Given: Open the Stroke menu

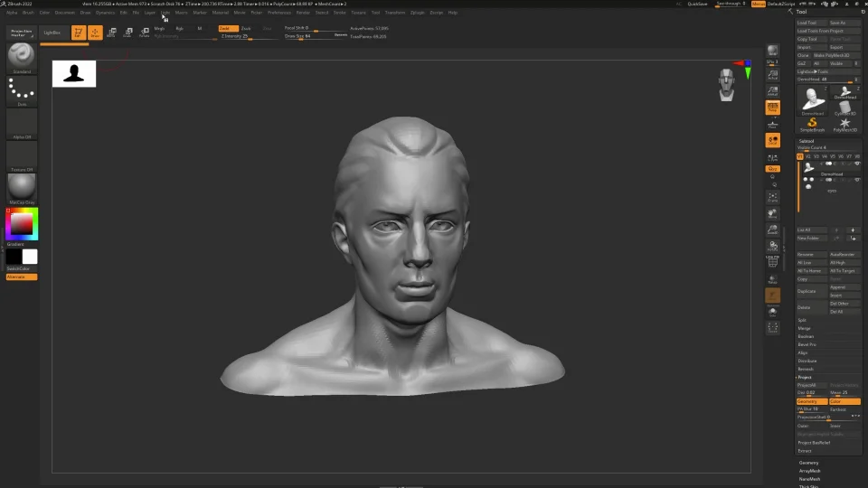Looking at the screenshot, I should [340, 13].
